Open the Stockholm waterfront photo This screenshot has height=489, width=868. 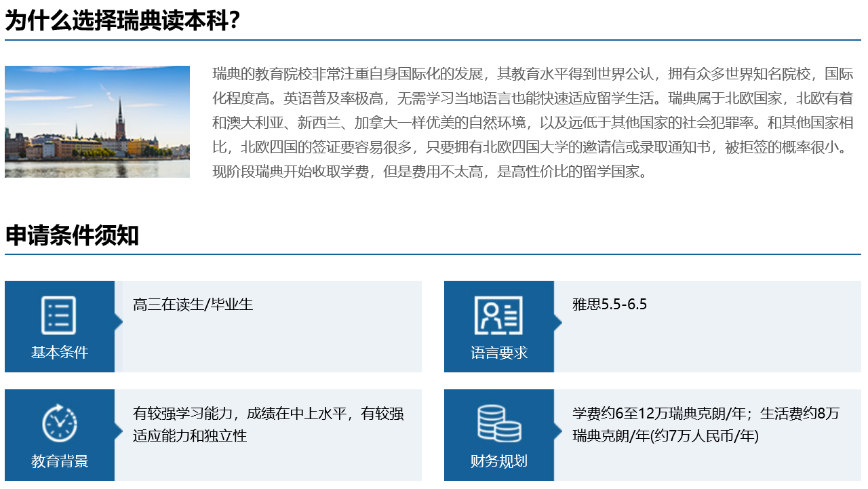(97, 121)
